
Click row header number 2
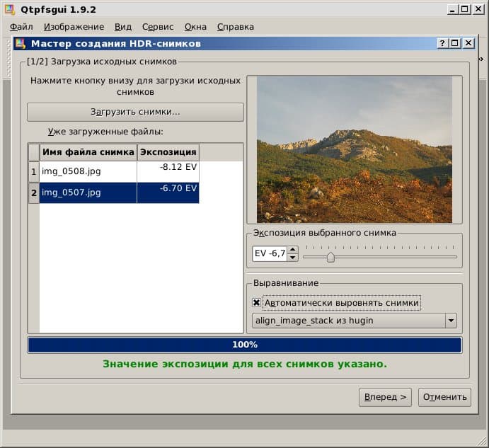[34, 193]
